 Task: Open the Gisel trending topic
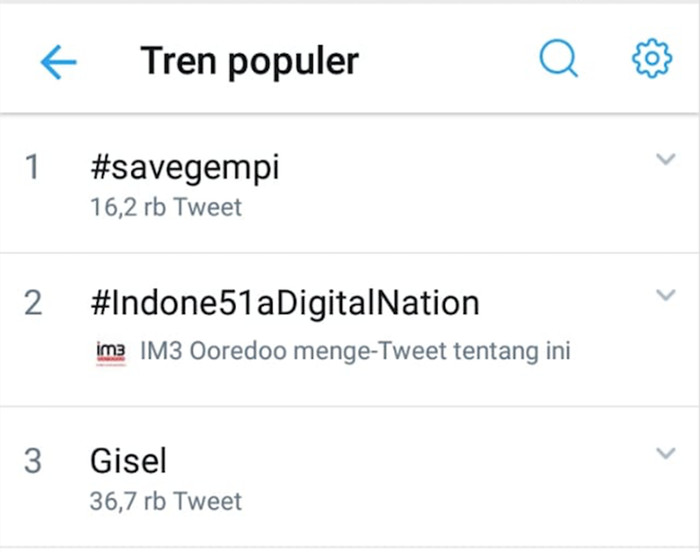point(129,460)
